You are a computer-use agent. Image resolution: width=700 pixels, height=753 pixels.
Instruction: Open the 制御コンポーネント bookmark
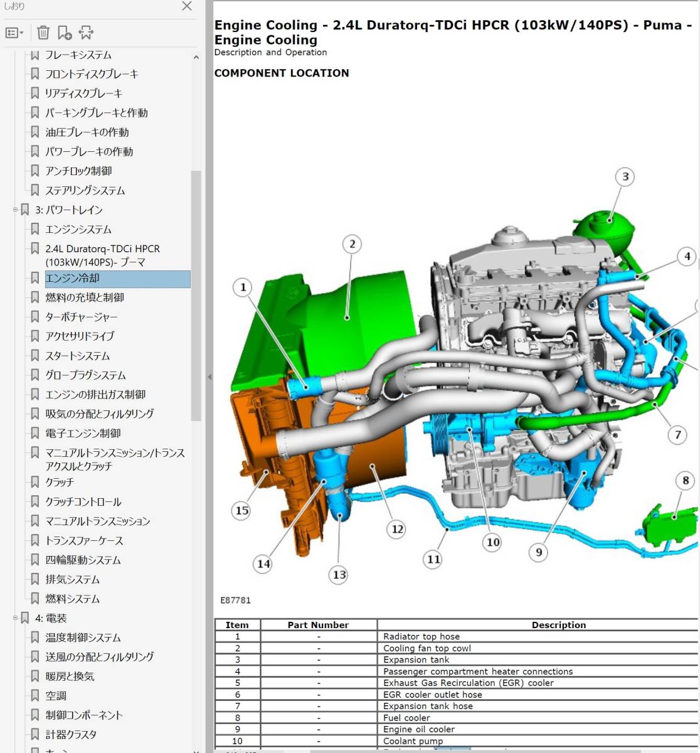(x=84, y=715)
